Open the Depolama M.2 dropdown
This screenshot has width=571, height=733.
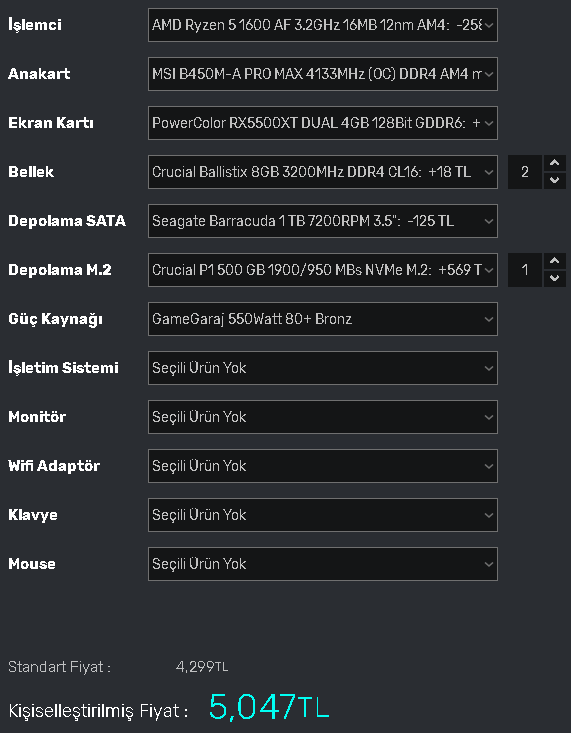(x=323, y=270)
